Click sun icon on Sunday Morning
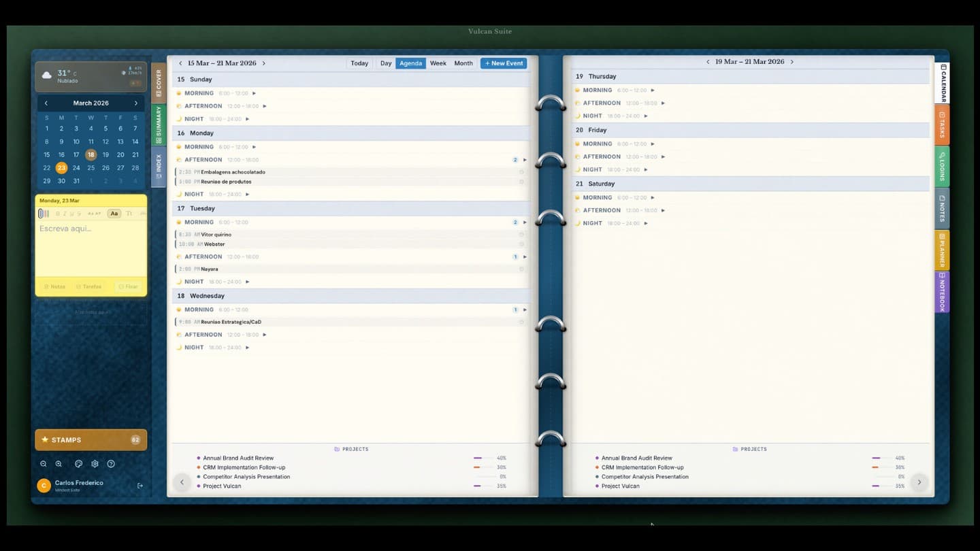The image size is (980, 551). click(179, 93)
